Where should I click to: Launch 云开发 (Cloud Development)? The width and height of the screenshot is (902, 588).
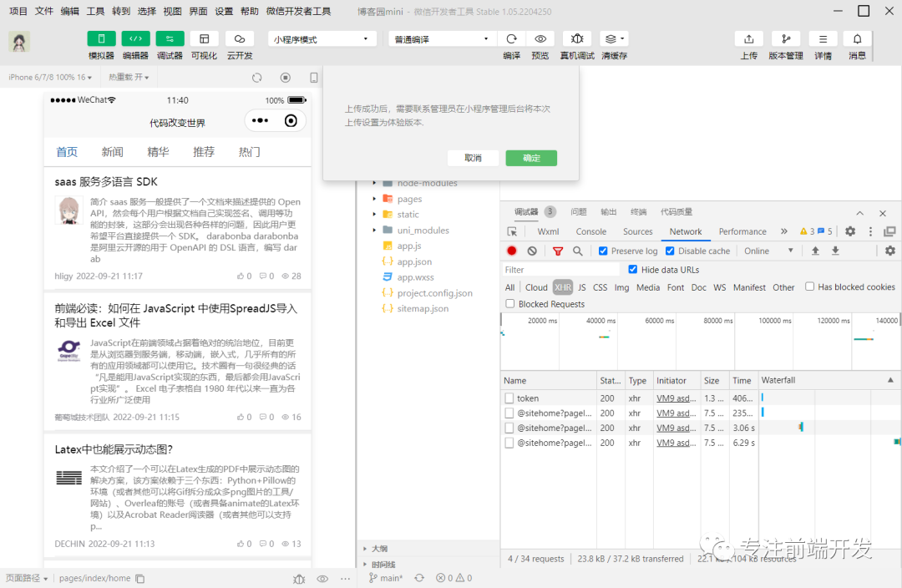[x=238, y=38]
